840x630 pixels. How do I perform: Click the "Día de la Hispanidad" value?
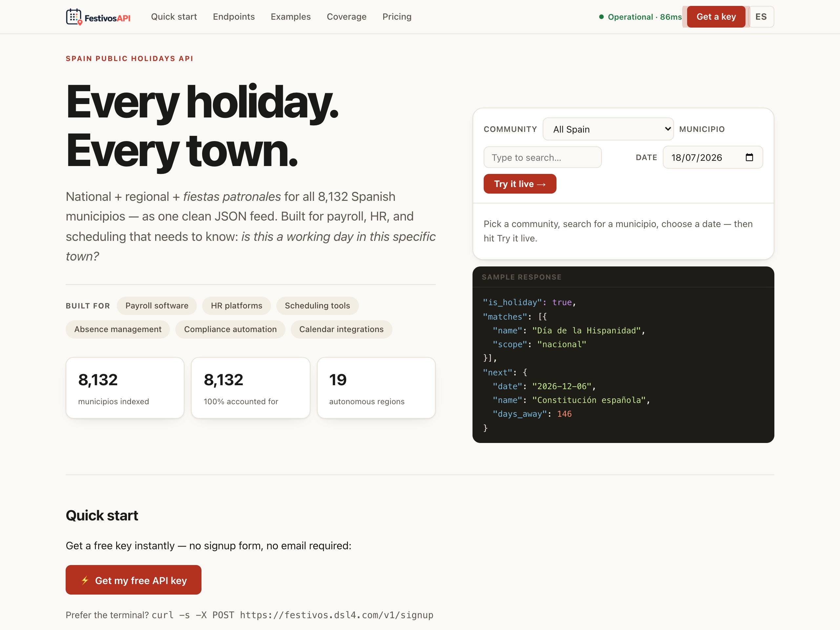coord(586,330)
